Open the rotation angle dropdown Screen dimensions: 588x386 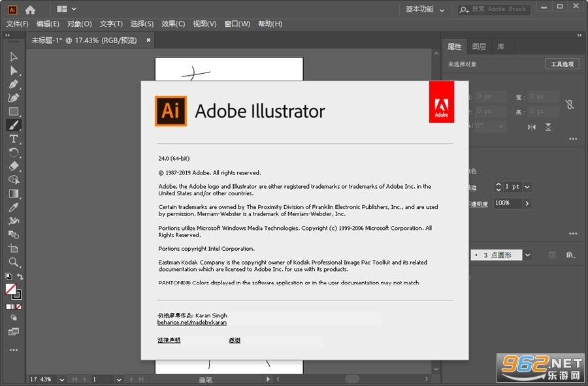tap(500, 126)
